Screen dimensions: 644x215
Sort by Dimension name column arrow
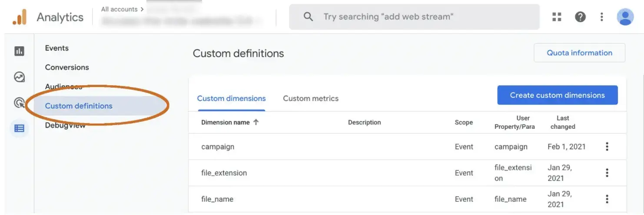(256, 122)
